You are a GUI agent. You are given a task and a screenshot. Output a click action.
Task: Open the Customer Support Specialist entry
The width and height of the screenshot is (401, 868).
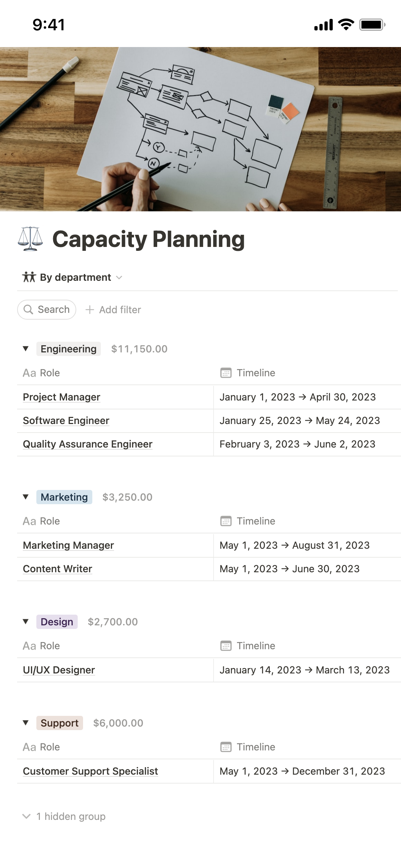point(91,771)
